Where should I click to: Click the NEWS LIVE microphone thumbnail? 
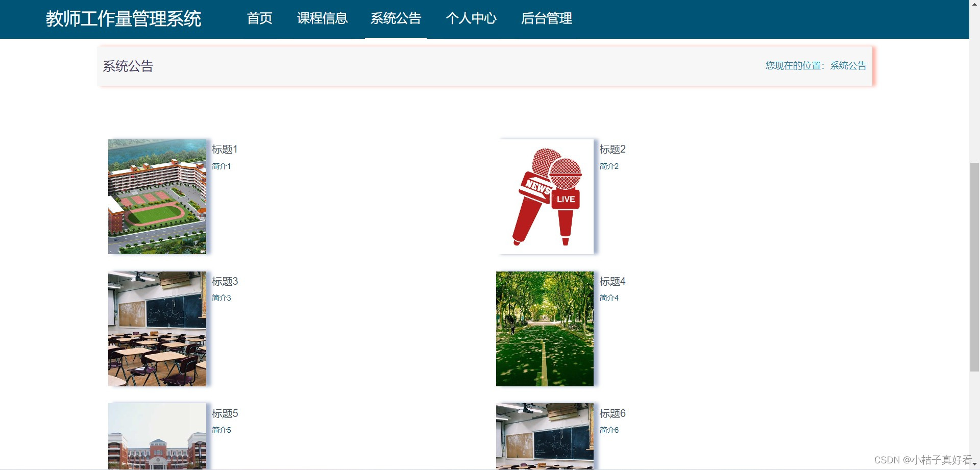[545, 196]
